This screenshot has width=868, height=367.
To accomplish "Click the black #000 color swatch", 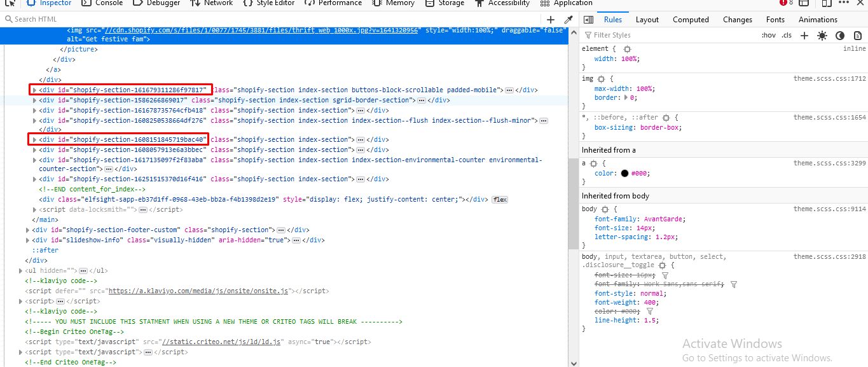I will pyautogui.click(x=624, y=174).
